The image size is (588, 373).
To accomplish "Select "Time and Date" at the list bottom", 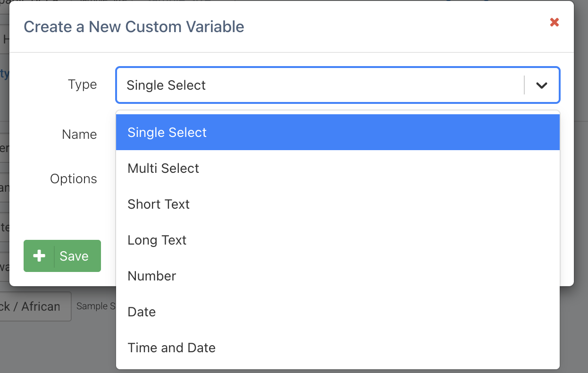I will 171,348.
